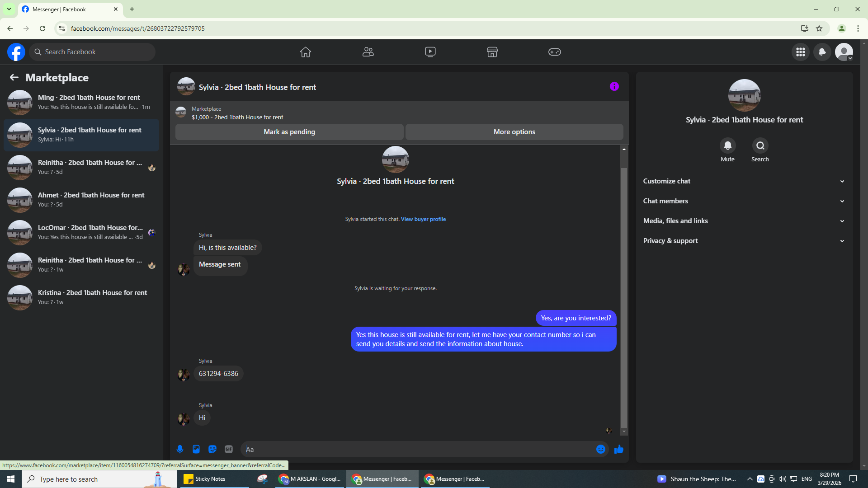Click the 'Hi, is this available?' message

228,248
